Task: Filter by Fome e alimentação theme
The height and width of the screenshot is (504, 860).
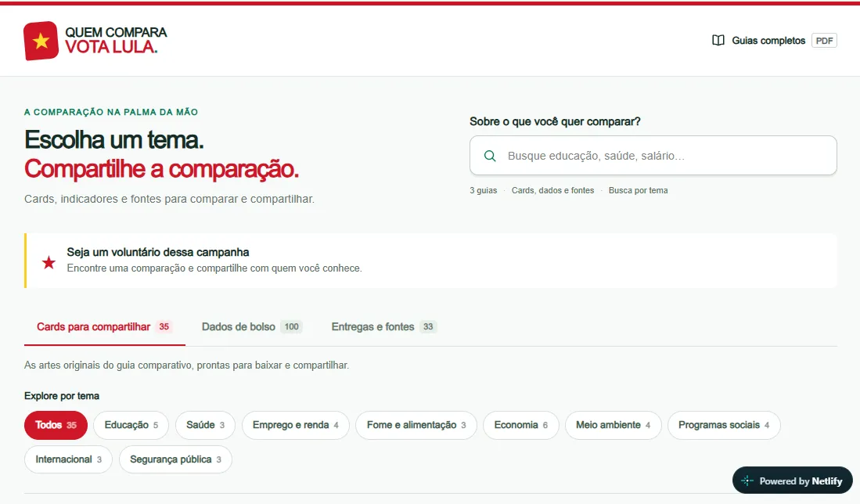Action: coord(416,425)
